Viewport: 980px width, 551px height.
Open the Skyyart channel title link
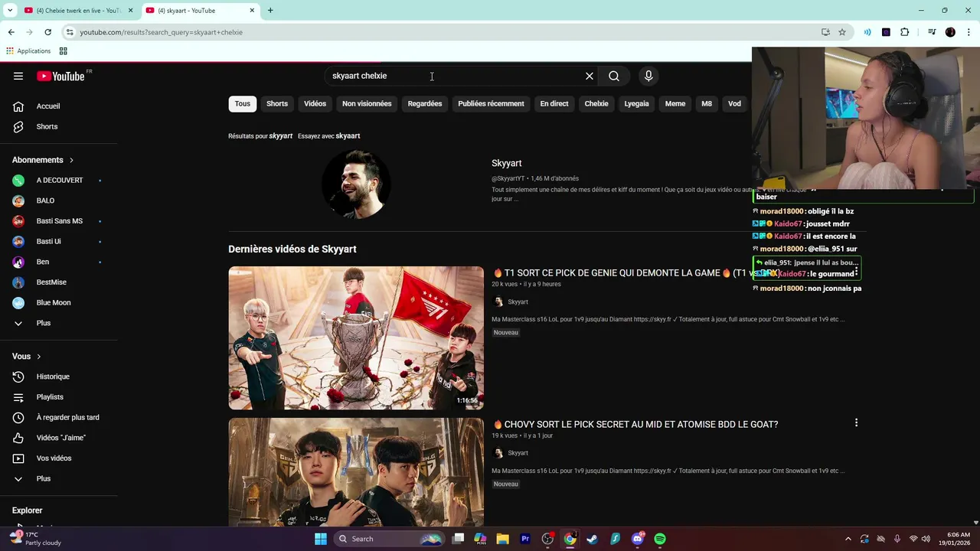507,163
